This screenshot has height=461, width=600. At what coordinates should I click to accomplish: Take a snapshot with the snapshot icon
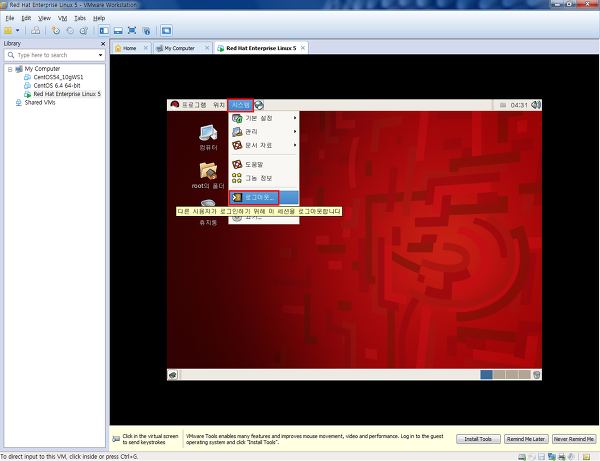(56, 31)
